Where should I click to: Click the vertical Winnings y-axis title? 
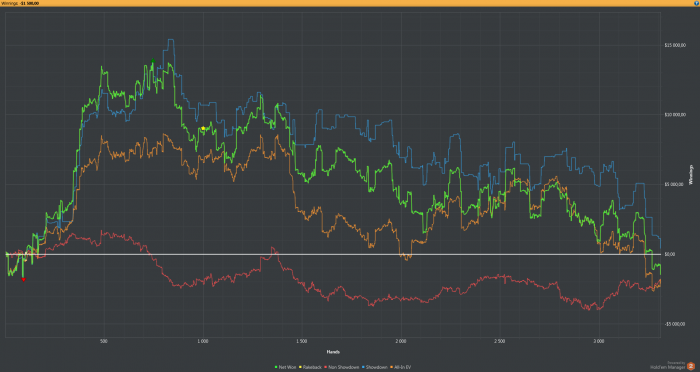pos(692,175)
